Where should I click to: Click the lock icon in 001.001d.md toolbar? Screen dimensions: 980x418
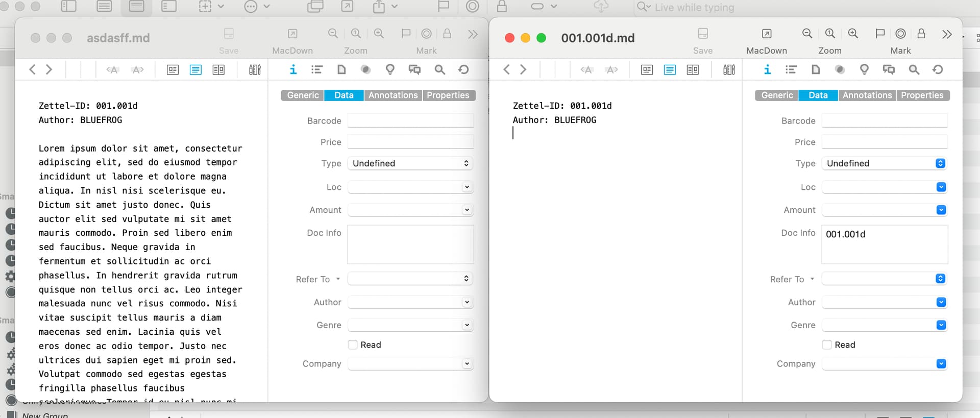pos(921,34)
